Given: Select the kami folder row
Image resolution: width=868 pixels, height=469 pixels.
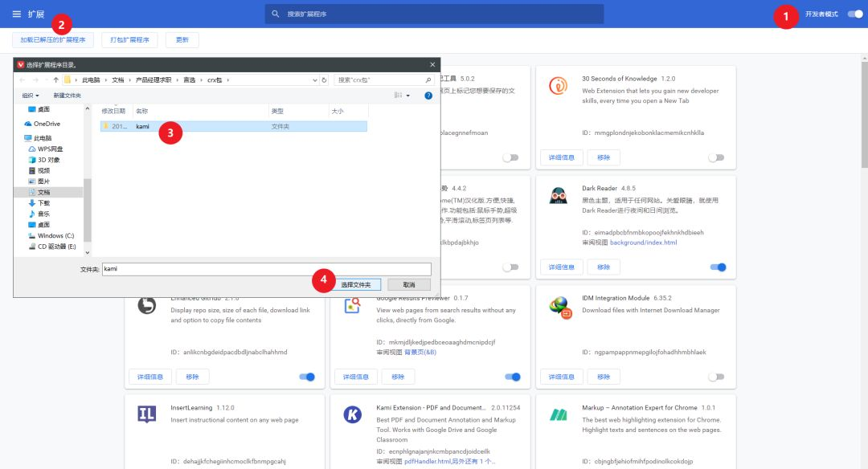Looking at the screenshot, I should (x=234, y=127).
